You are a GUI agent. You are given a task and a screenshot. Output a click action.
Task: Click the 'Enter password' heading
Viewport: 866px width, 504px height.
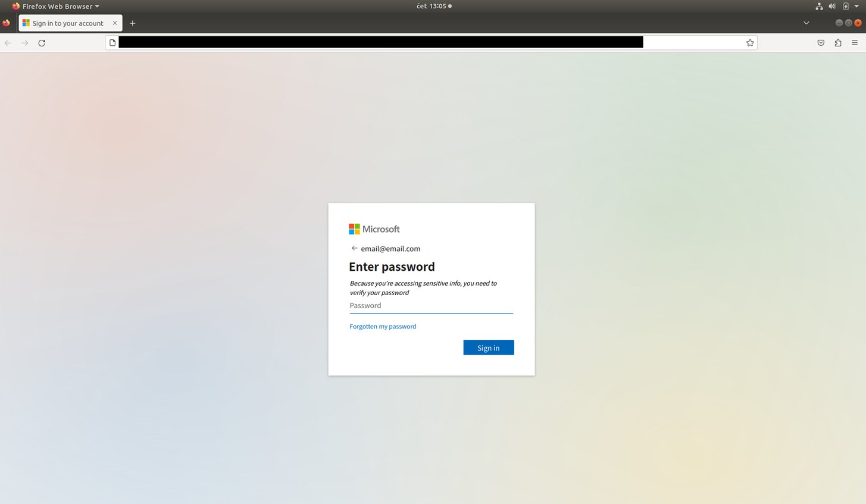click(392, 267)
